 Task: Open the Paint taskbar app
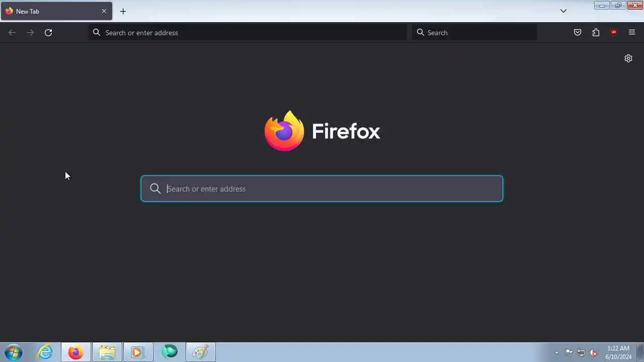coord(201,352)
